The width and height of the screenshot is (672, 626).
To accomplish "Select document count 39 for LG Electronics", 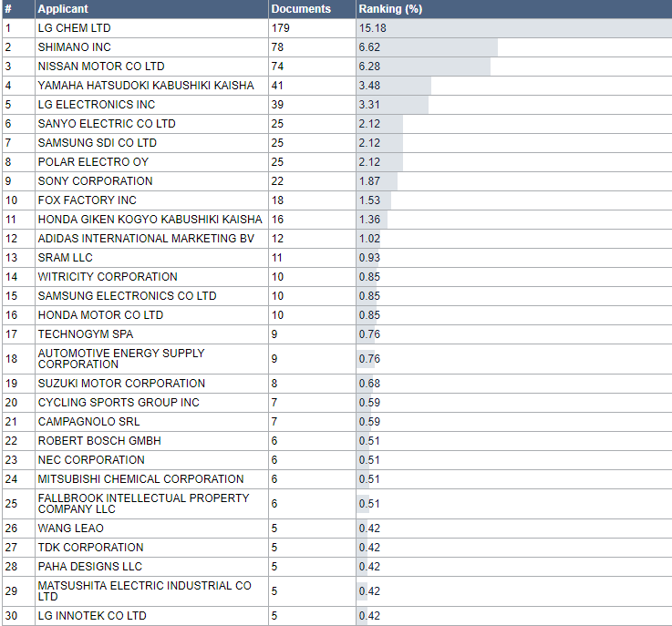I will click(277, 105).
